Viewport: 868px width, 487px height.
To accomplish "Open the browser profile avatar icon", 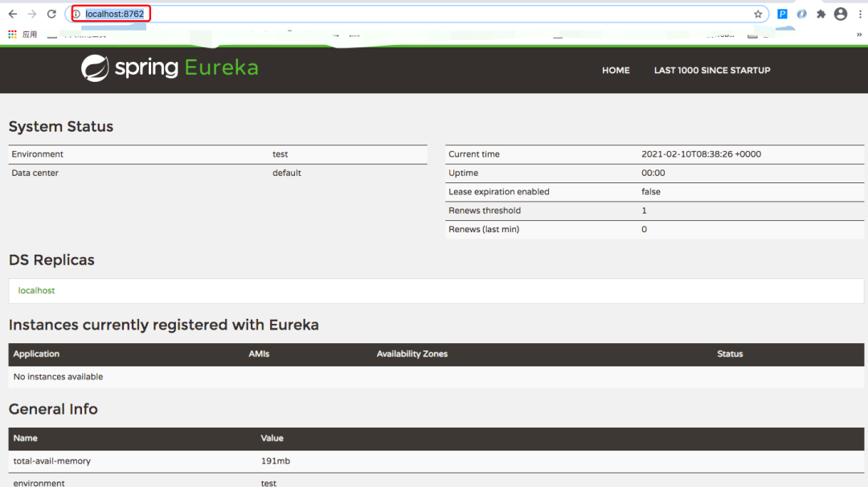I will click(x=841, y=14).
